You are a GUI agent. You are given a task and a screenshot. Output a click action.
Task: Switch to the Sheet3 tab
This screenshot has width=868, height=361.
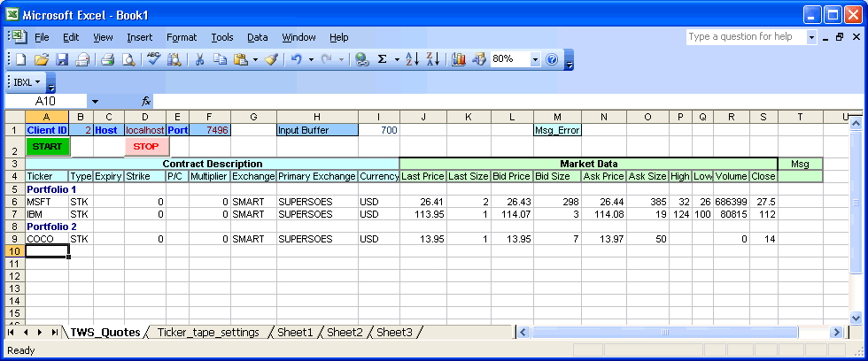(x=394, y=333)
